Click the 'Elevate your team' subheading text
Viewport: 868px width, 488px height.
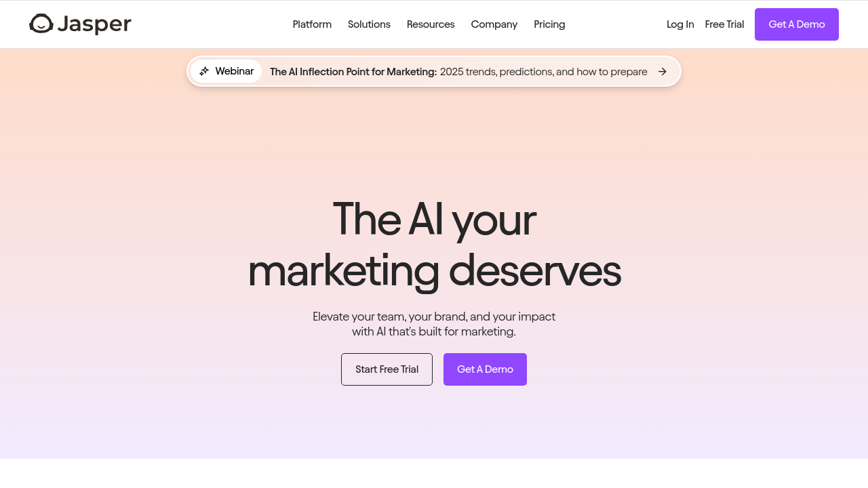[x=434, y=317]
